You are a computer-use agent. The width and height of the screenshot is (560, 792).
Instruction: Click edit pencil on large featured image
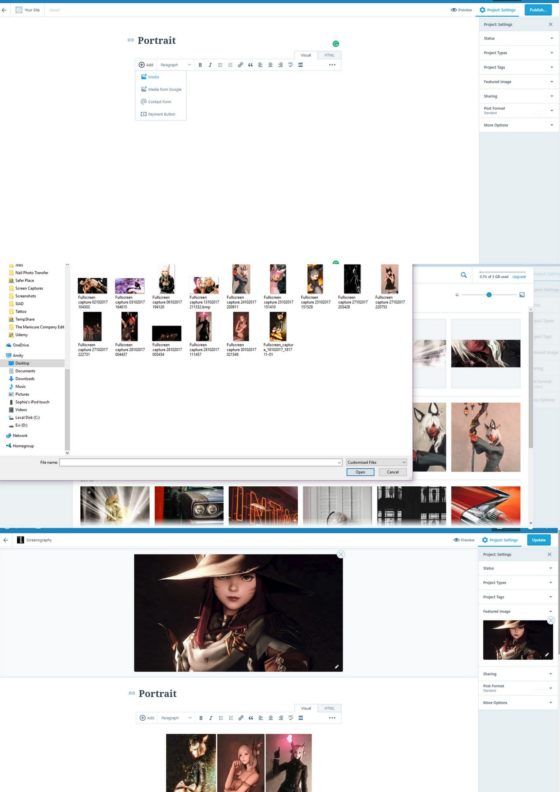(x=337, y=667)
